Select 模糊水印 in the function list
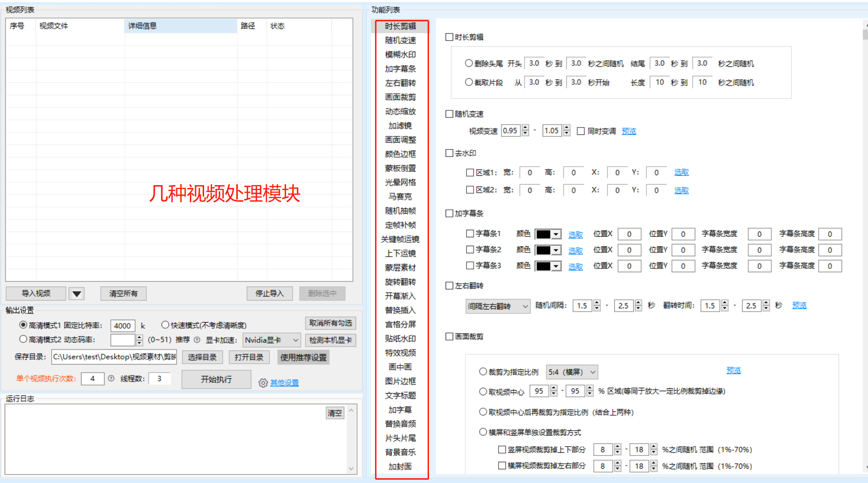Image resolution: width=868 pixels, height=483 pixels. pos(401,54)
